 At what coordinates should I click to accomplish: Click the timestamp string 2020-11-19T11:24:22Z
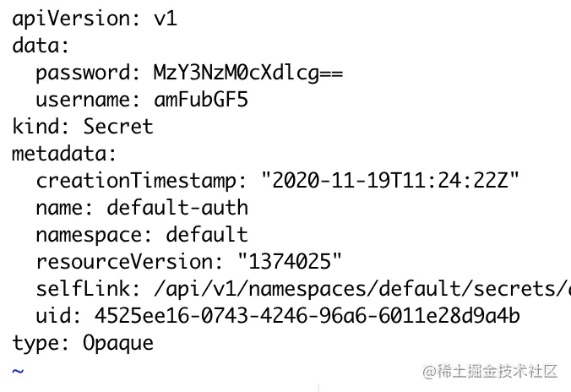[389, 181]
